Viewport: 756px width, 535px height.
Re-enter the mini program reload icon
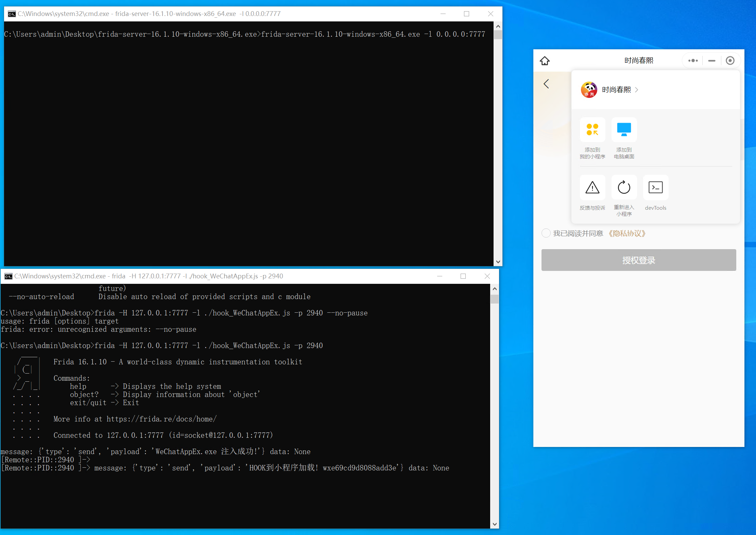pyautogui.click(x=624, y=188)
